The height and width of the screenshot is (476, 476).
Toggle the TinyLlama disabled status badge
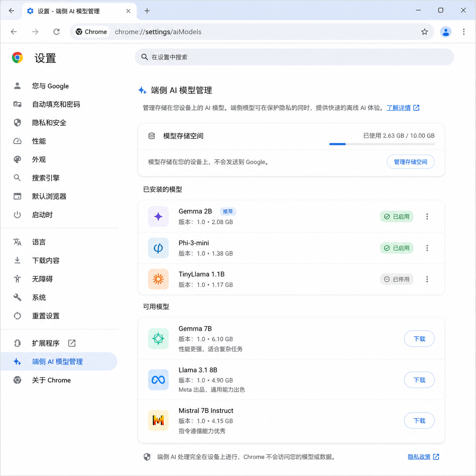[397, 279]
